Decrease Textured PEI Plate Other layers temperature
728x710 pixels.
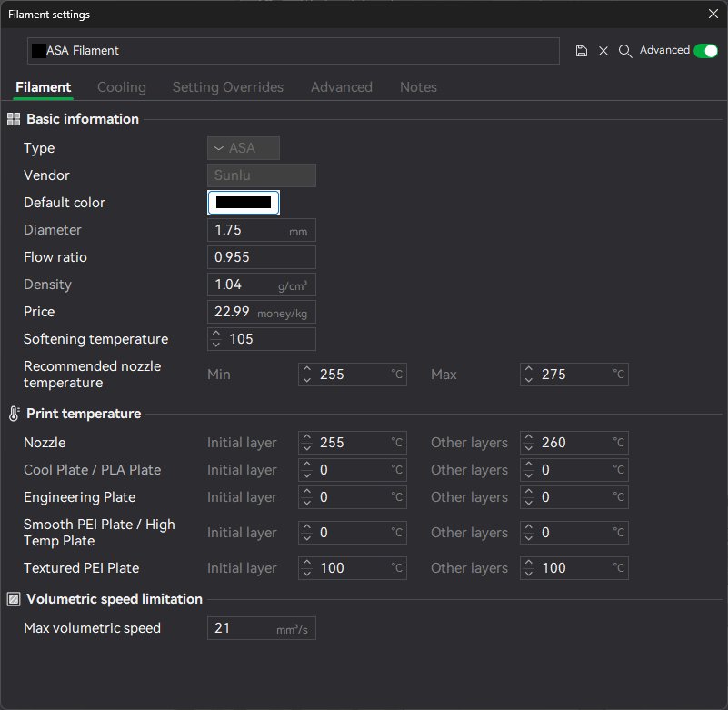(529, 574)
